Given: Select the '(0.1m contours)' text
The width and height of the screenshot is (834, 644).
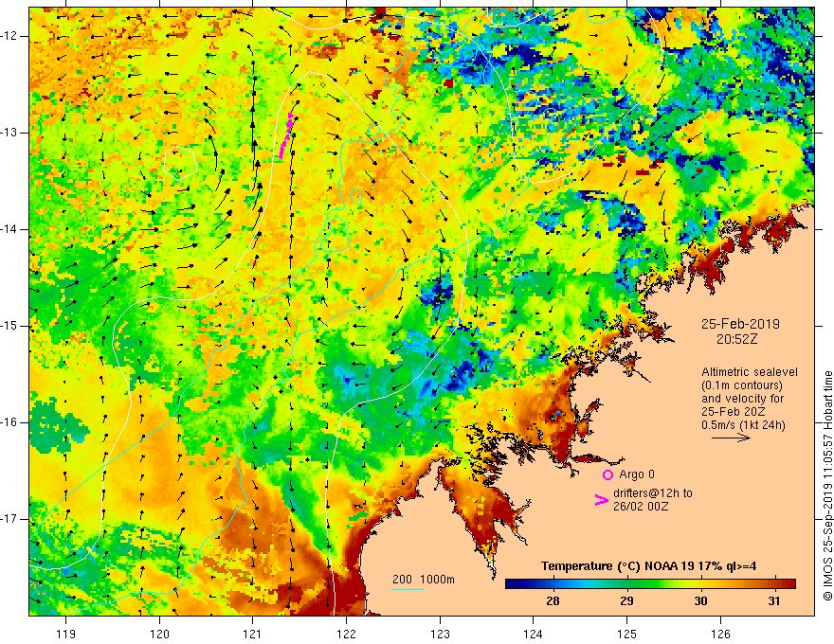Looking at the screenshot, I should 741,385.
